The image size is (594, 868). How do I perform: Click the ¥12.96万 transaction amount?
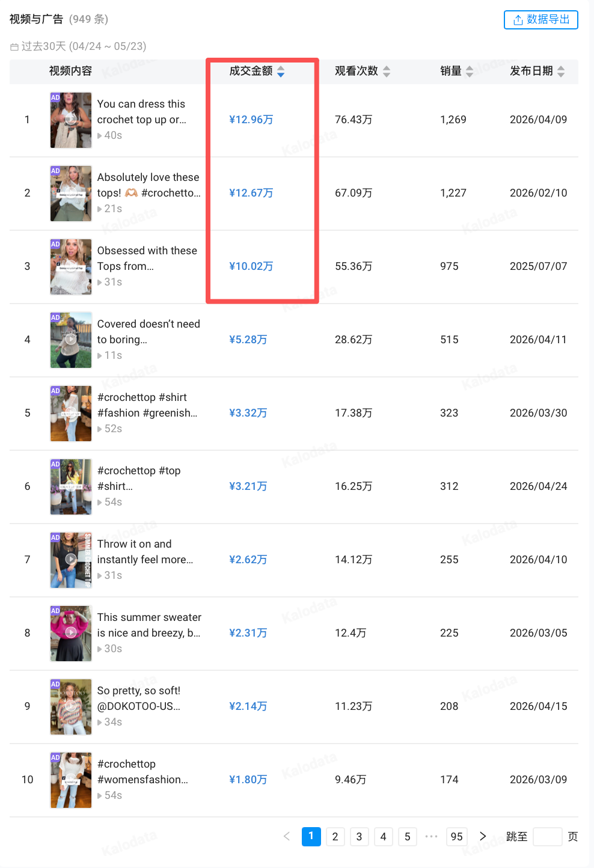[x=251, y=120]
